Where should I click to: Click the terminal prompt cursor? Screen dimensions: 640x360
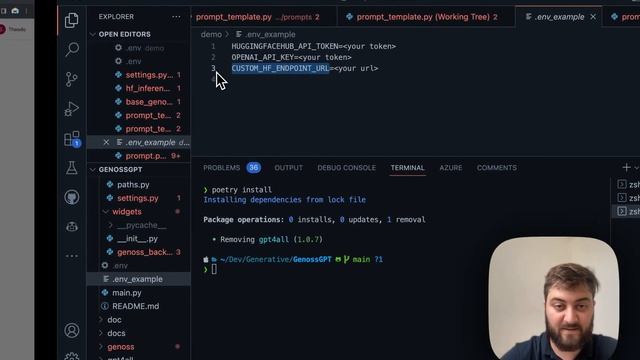[214, 269]
